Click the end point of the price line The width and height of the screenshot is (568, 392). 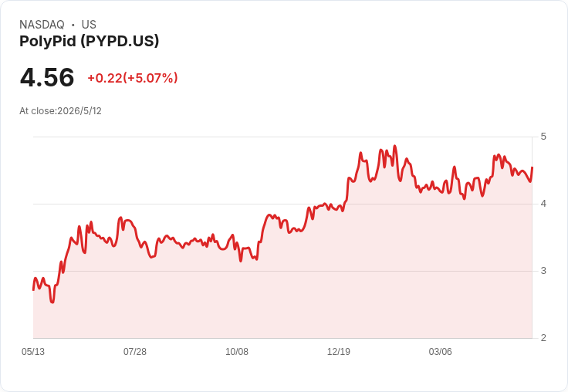[532, 167]
